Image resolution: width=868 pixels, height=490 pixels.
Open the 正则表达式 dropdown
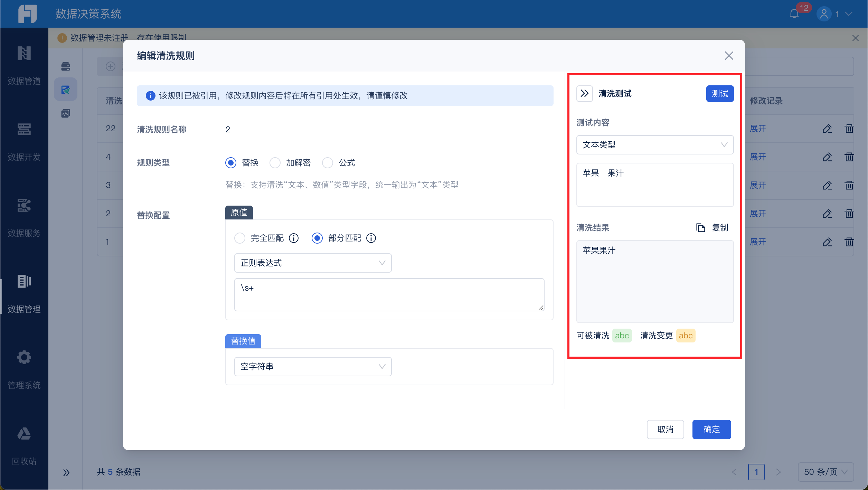click(313, 263)
